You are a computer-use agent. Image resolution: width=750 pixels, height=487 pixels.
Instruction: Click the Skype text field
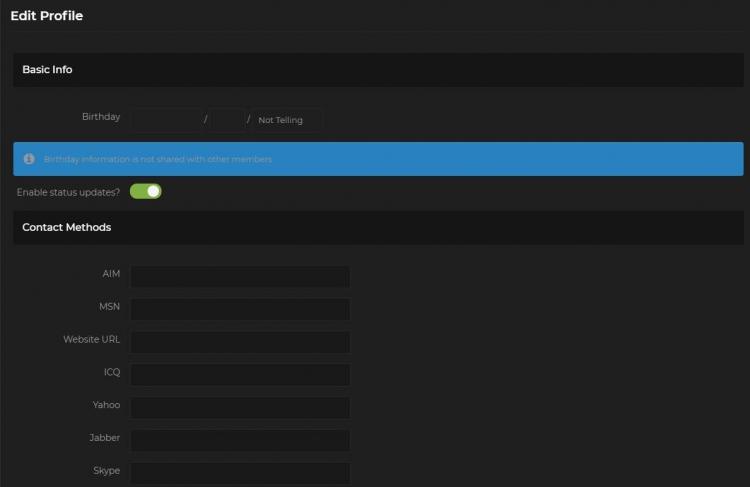tap(240, 472)
